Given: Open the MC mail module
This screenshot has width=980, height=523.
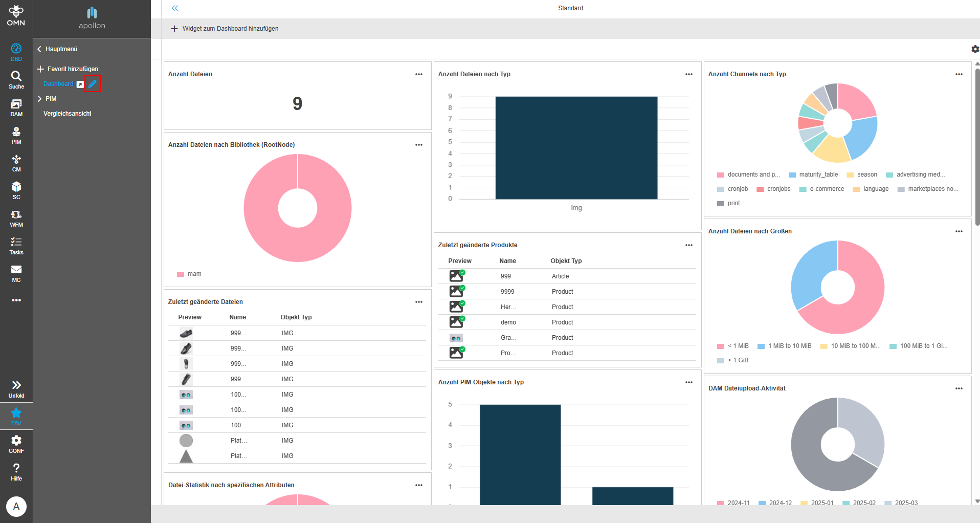Looking at the screenshot, I should pyautogui.click(x=16, y=273).
